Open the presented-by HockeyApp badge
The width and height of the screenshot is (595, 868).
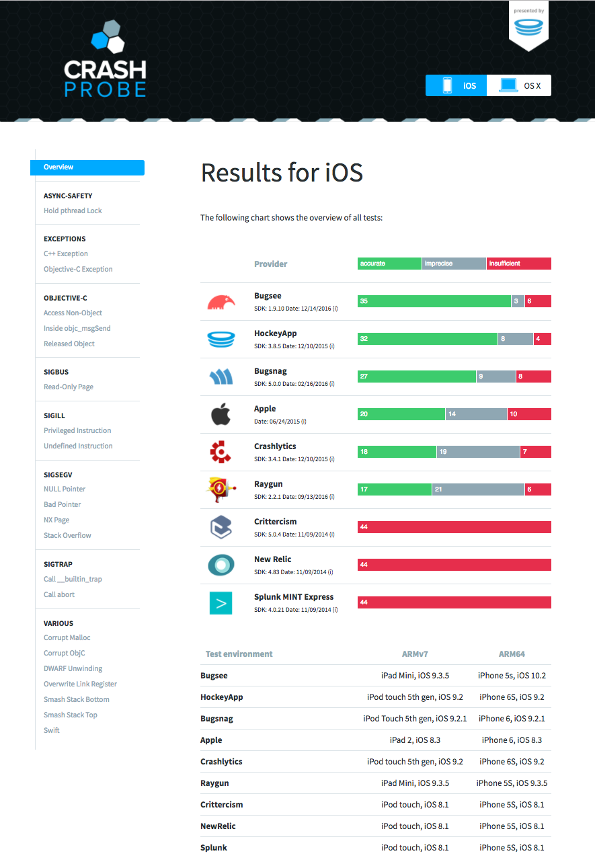528,26
